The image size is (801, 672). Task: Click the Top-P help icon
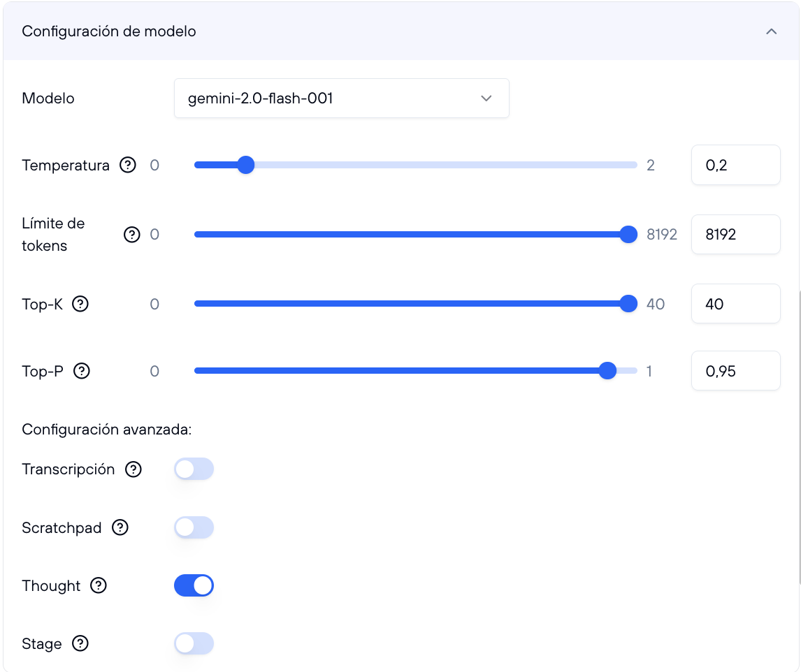pyautogui.click(x=82, y=371)
